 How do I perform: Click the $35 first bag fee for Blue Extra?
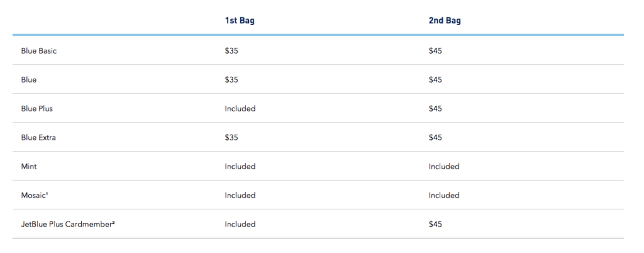[x=231, y=138]
